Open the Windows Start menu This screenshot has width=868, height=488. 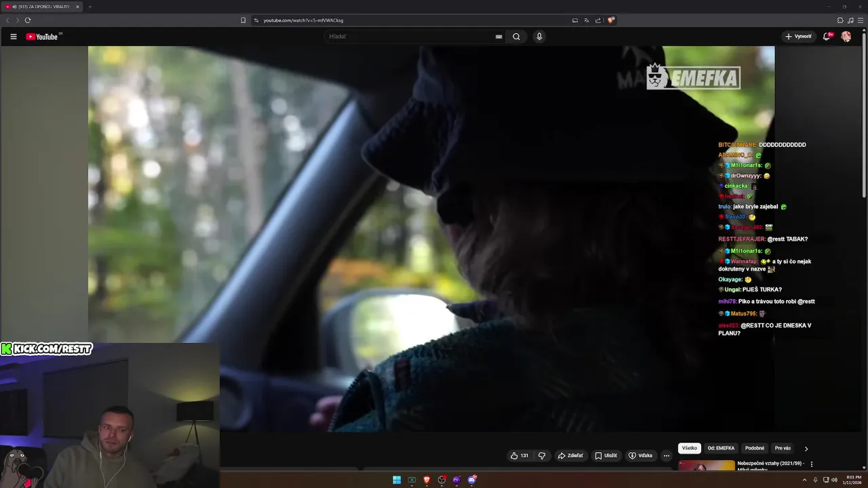click(397, 480)
